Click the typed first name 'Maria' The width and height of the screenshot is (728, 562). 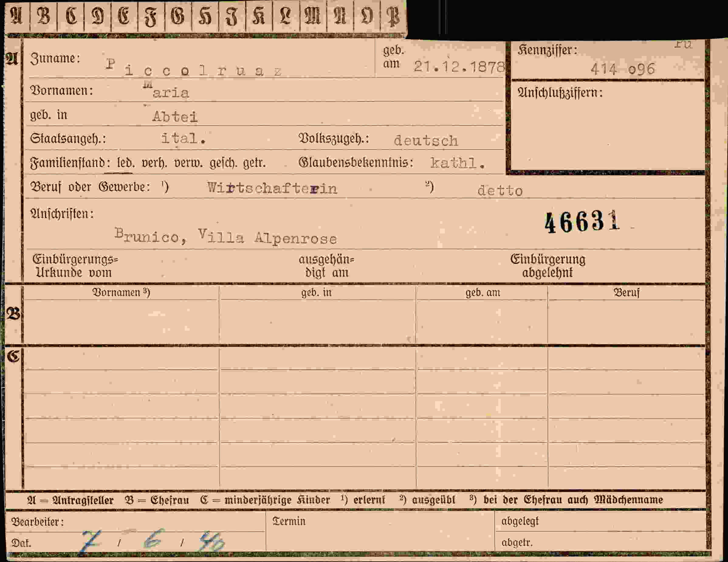tap(166, 90)
